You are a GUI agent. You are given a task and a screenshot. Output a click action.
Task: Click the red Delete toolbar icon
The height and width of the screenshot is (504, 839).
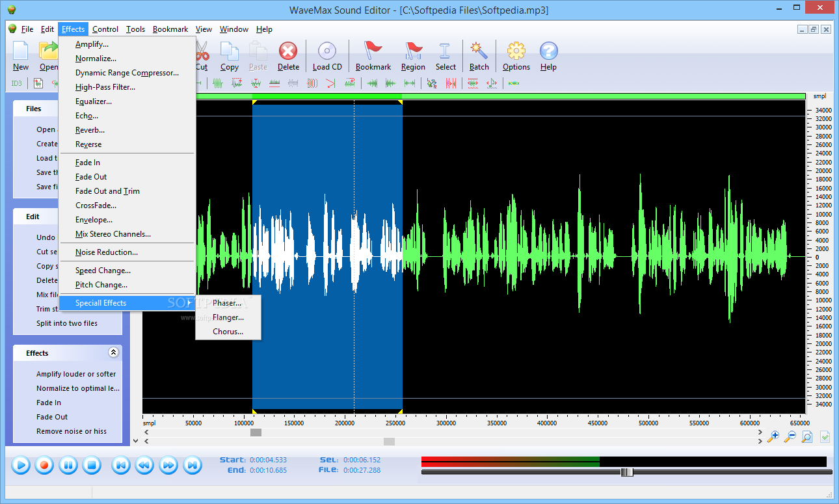tap(288, 56)
